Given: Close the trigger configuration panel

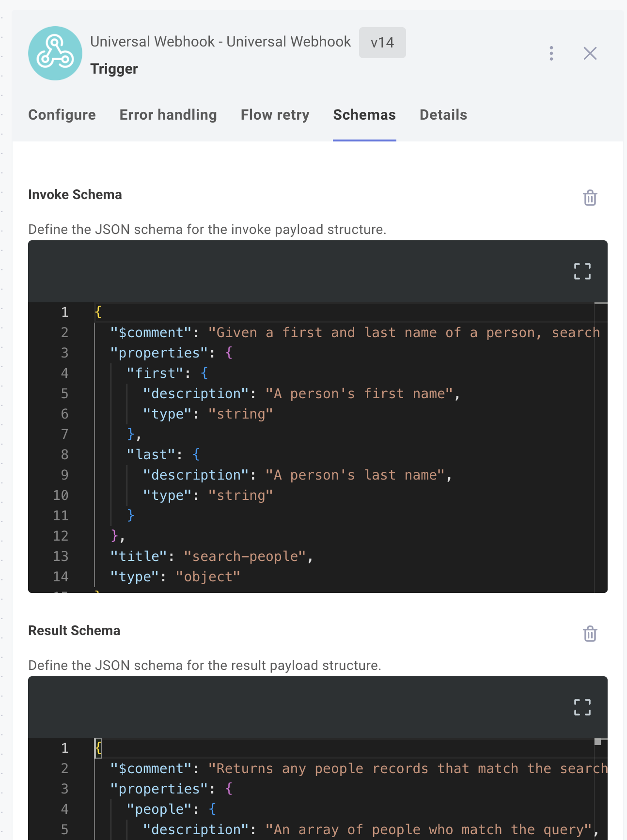Looking at the screenshot, I should coord(590,53).
